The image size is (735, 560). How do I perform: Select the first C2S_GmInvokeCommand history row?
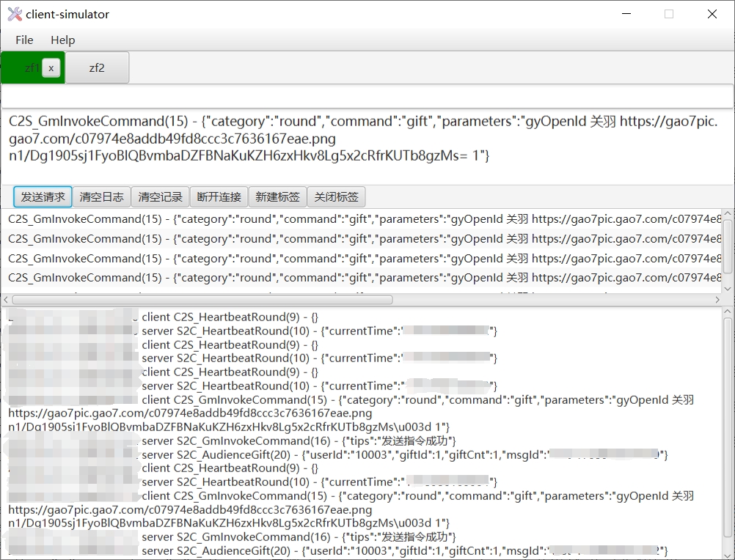pyautogui.click(x=362, y=219)
